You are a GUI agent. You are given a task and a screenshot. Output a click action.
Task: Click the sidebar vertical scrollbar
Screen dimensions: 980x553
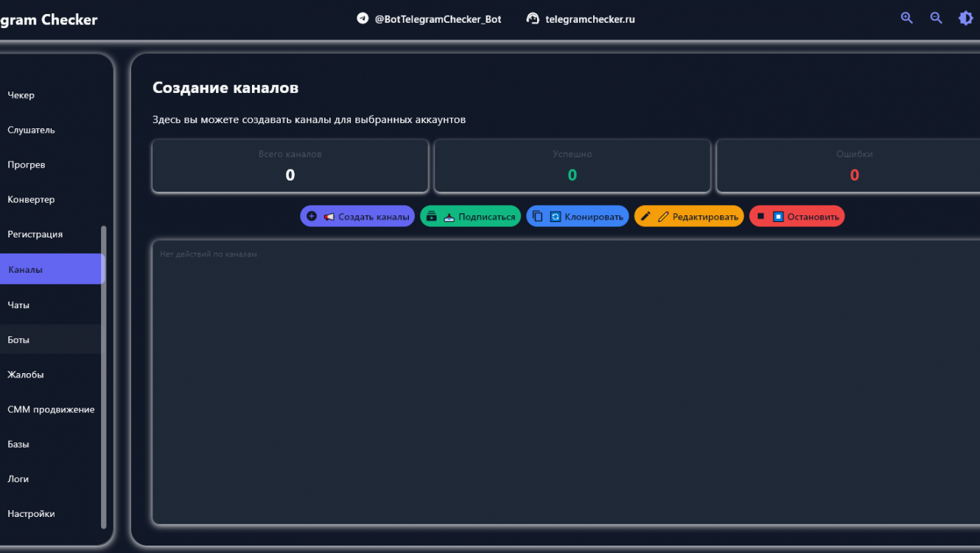[x=104, y=376]
